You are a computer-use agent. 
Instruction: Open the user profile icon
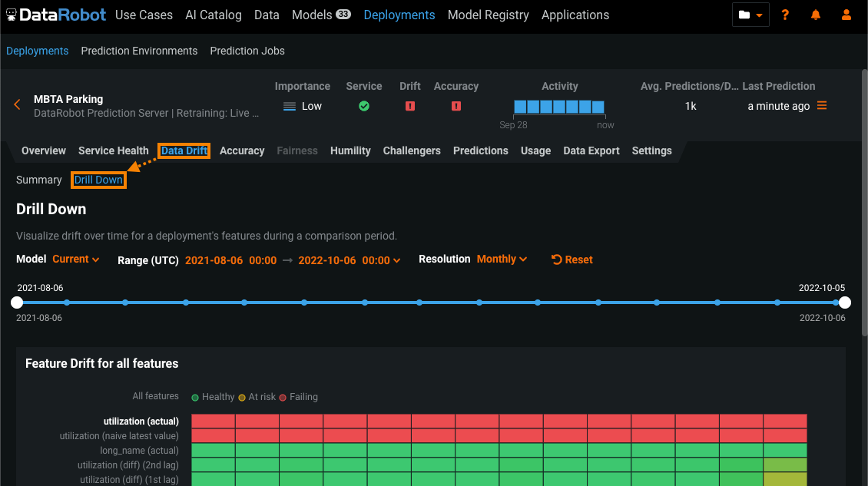846,15
